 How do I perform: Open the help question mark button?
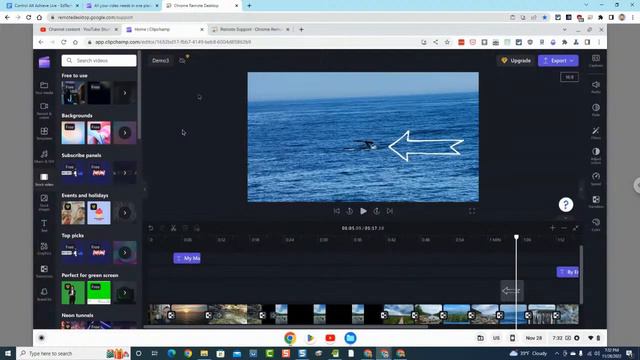566,204
